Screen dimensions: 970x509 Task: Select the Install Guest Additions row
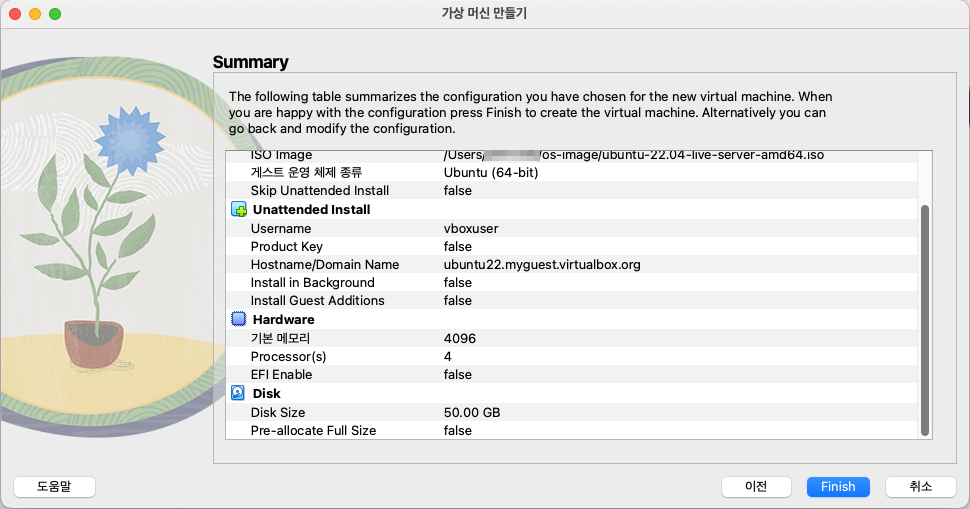click(572, 301)
